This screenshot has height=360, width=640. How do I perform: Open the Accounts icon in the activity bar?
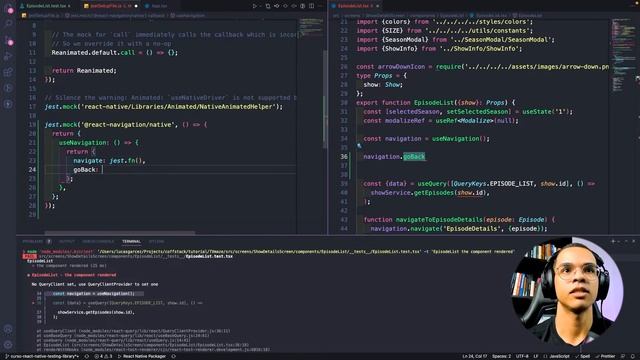pyautogui.click(x=8, y=329)
